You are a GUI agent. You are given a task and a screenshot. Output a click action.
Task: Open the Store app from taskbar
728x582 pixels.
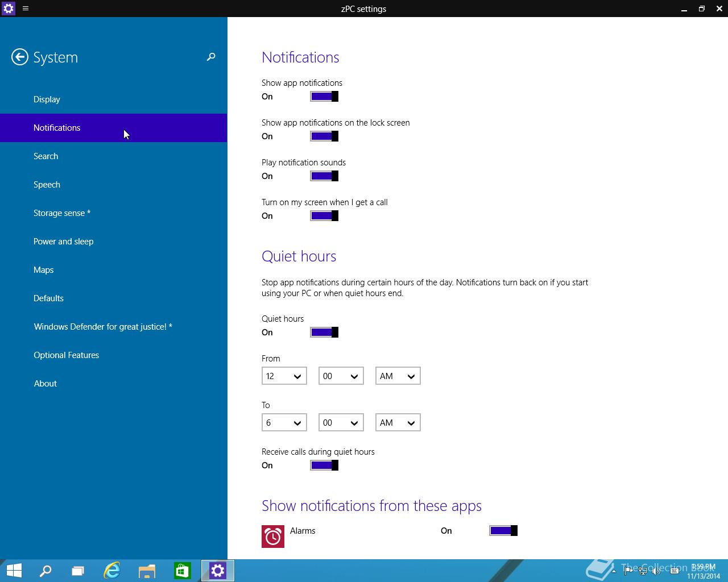pyautogui.click(x=182, y=571)
